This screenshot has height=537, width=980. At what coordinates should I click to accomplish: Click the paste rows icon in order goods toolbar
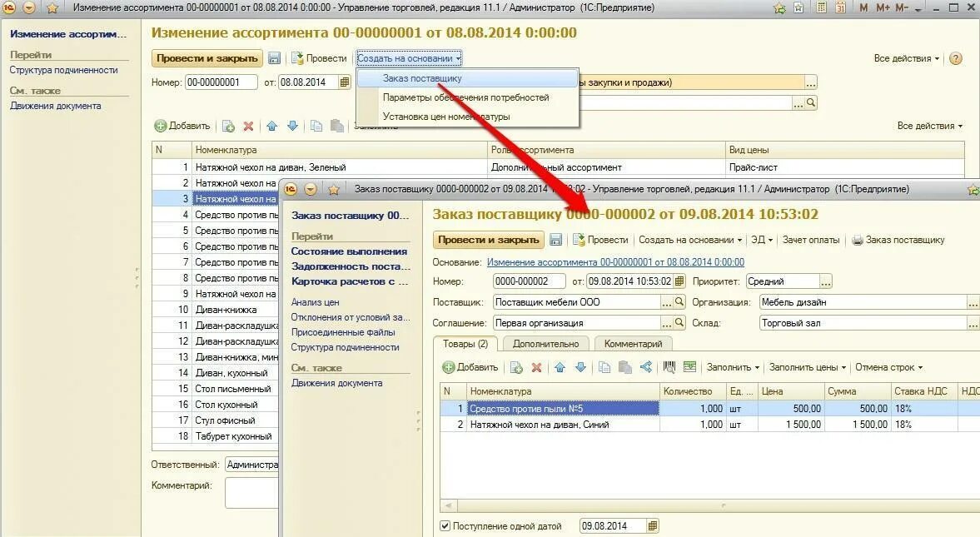click(x=625, y=368)
